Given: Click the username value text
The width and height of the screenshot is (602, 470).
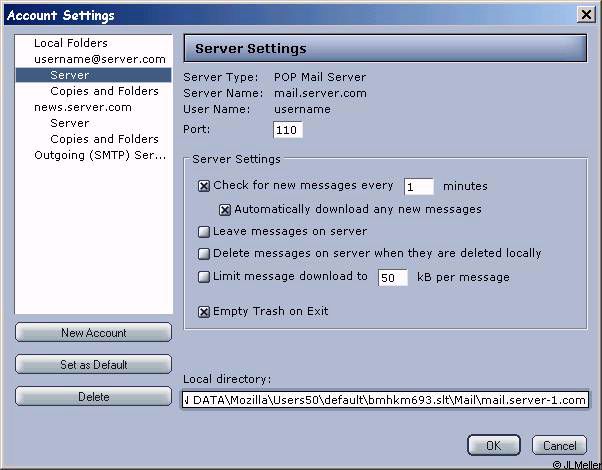Looking at the screenshot, I should point(302,109).
